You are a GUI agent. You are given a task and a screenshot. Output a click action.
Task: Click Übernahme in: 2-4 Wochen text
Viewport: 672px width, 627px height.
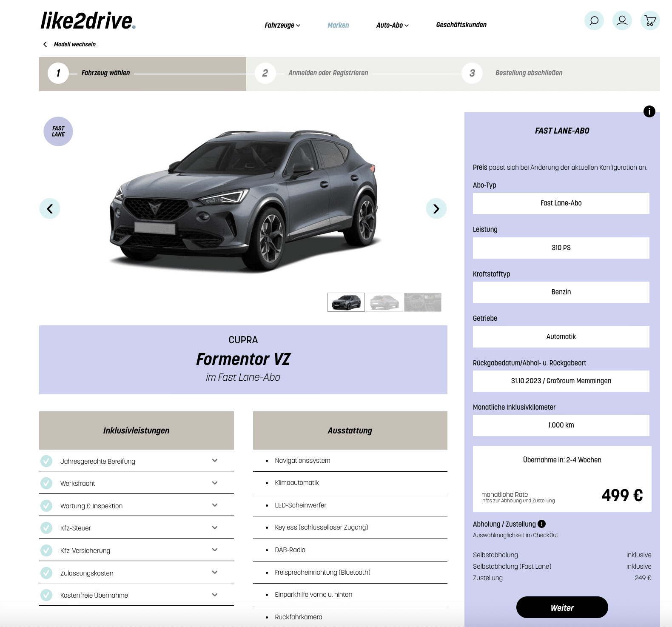(562, 460)
